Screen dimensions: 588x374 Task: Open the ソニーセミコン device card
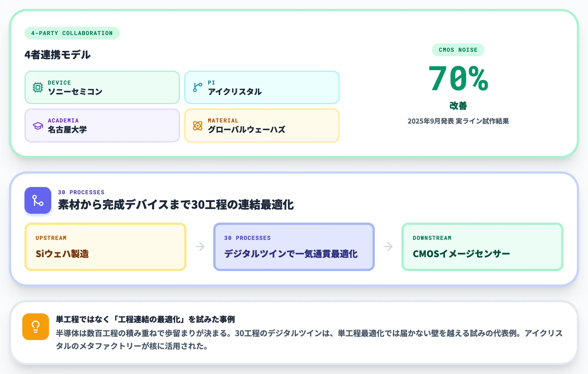click(102, 87)
